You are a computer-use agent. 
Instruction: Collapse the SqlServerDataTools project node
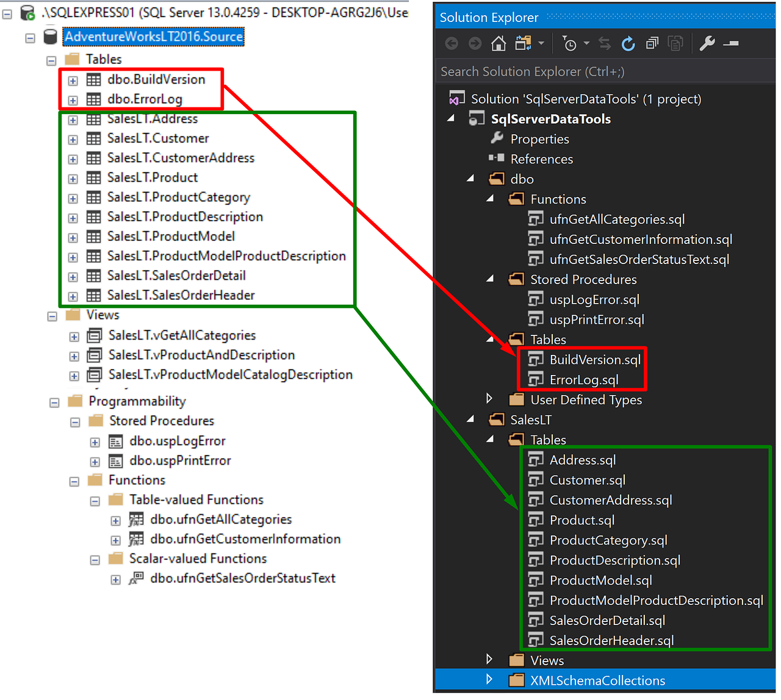pyautogui.click(x=451, y=118)
